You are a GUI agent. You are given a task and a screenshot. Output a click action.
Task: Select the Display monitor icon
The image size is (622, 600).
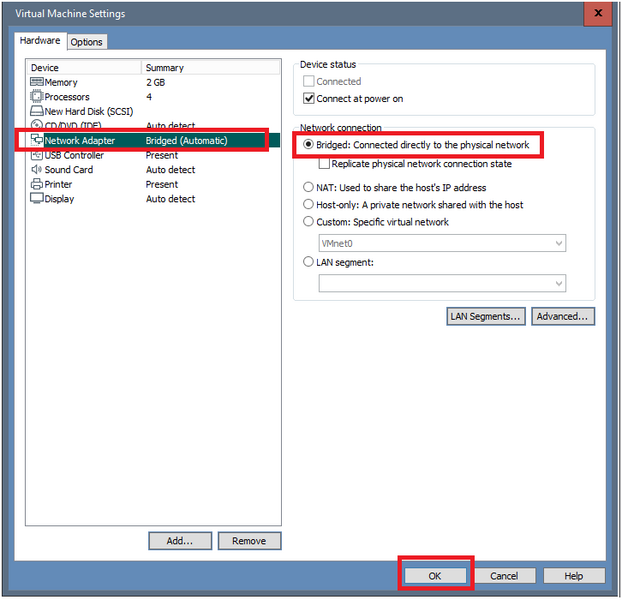coord(37,199)
